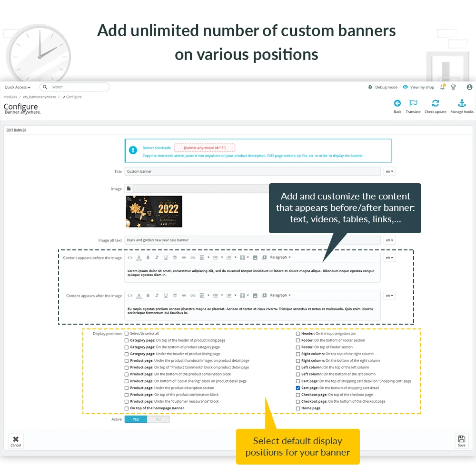This screenshot has height=476, width=476.
Task: Uncheck Cart page bottom of shopping cart detail
Action: pyautogui.click(x=298, y=388)
